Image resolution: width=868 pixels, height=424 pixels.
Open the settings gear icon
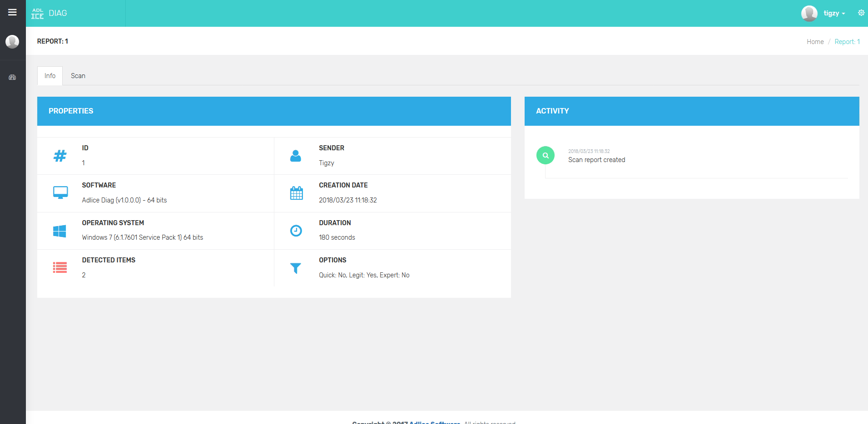[x=861, y=13]
